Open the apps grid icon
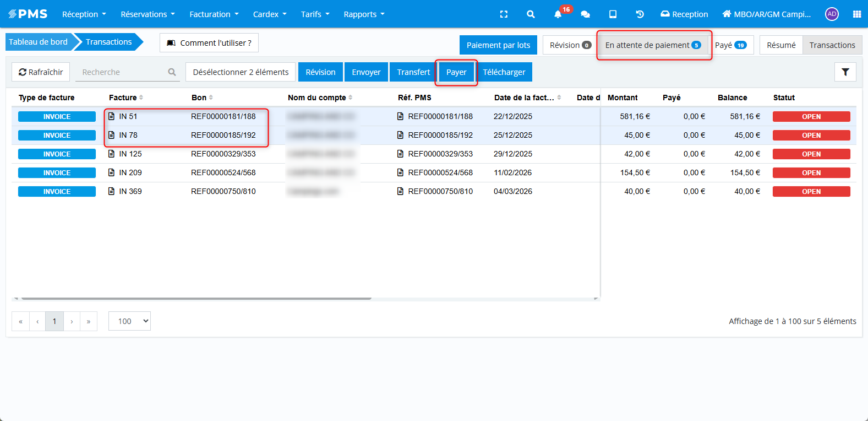This screenshot has width=868, height=421. 856,14
